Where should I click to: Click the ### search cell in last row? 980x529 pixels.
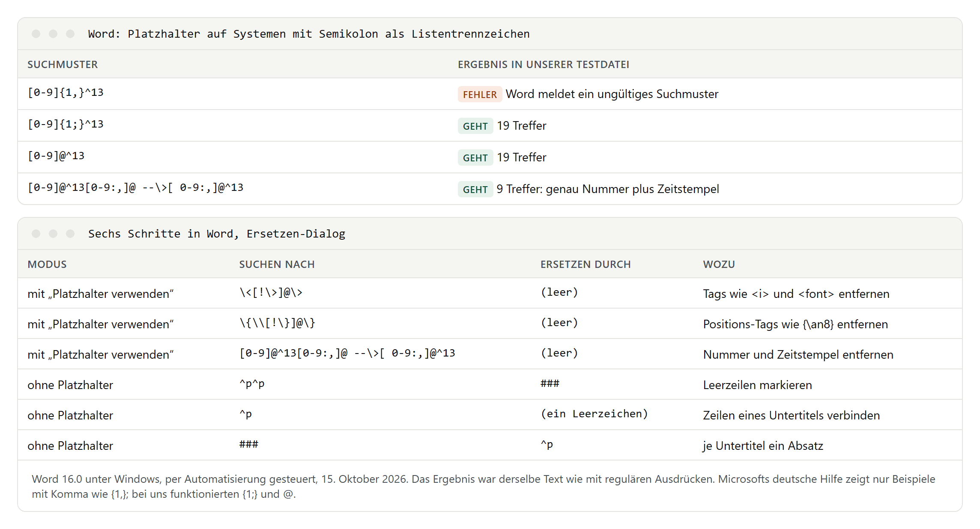(248, 444)
